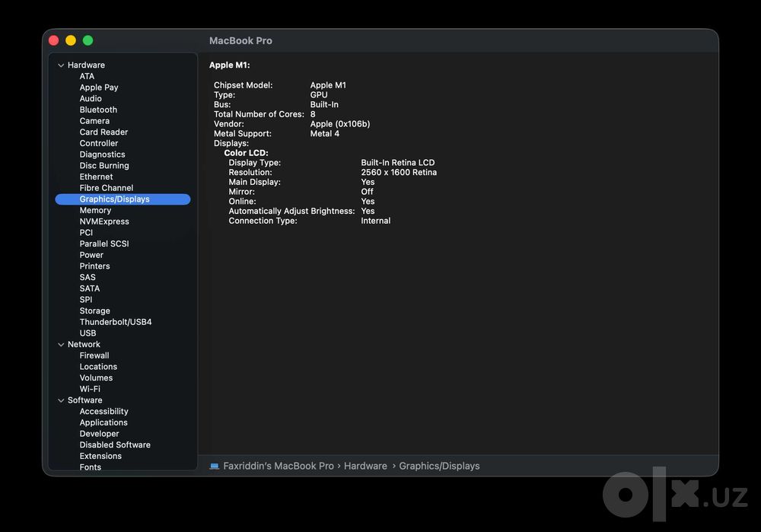Click Mirror value Off
This screenshot has height=532, width=761.
click(367, 192)
